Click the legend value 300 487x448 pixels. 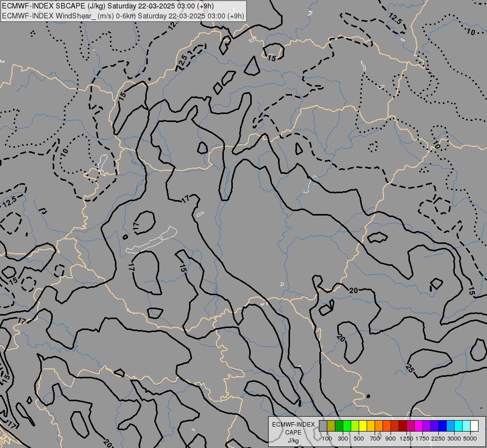[x=343, y=439]
